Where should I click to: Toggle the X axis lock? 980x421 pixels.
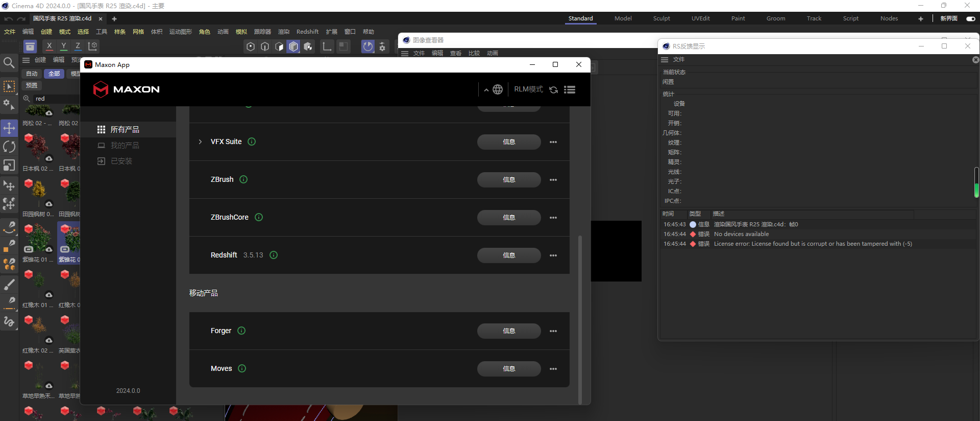tap(49, 46)
